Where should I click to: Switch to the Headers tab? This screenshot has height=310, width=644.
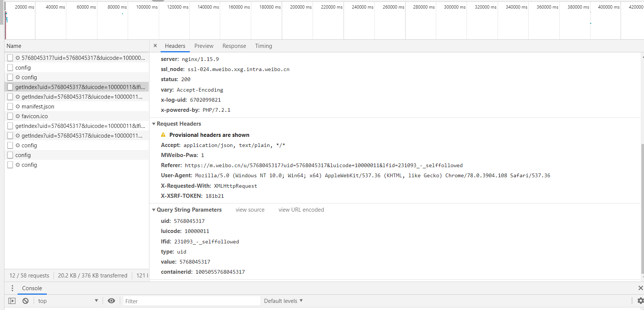pyautogui.click(x=175, y=46)
